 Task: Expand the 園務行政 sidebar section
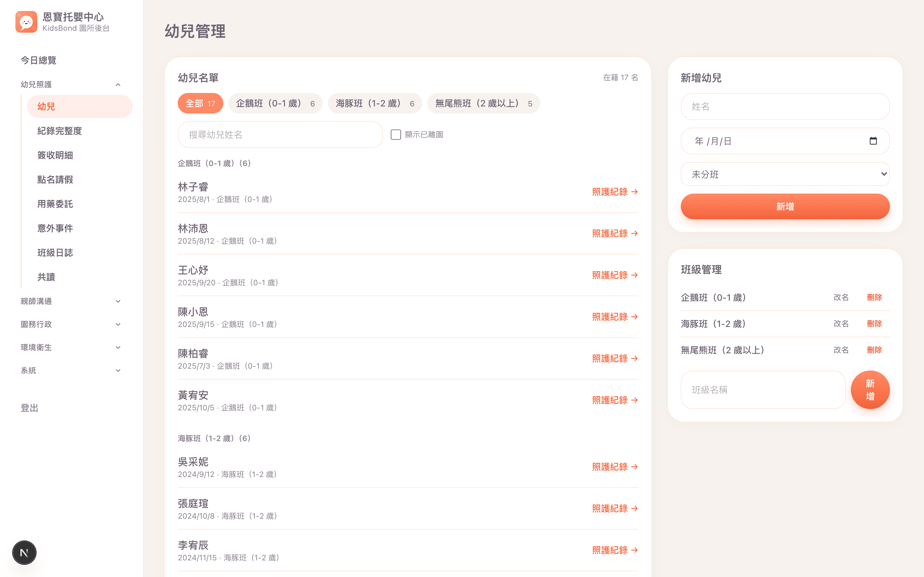pyautogui.click(x=71, y=324)
